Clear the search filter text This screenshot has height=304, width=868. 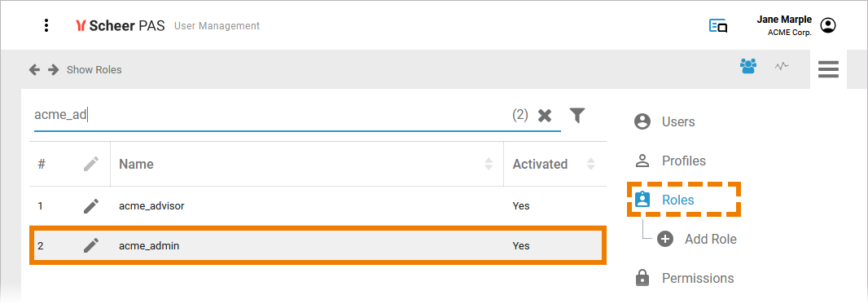tap(546, 115)
